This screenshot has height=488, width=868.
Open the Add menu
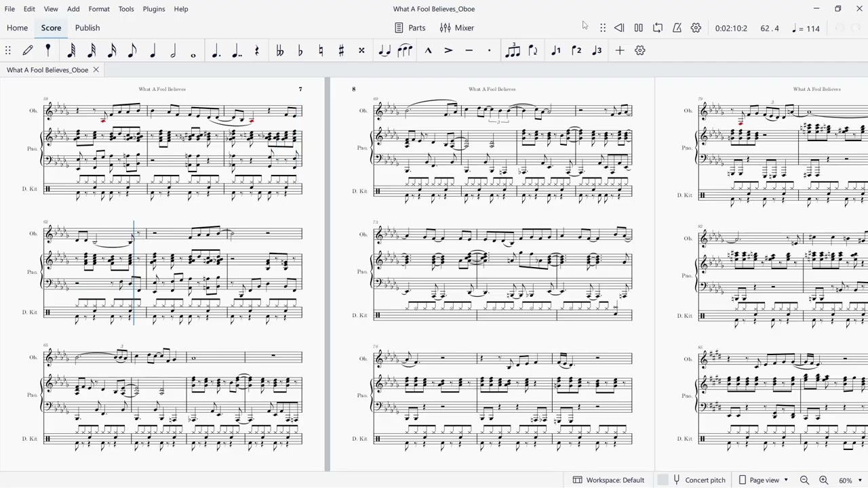pos(73,9)
